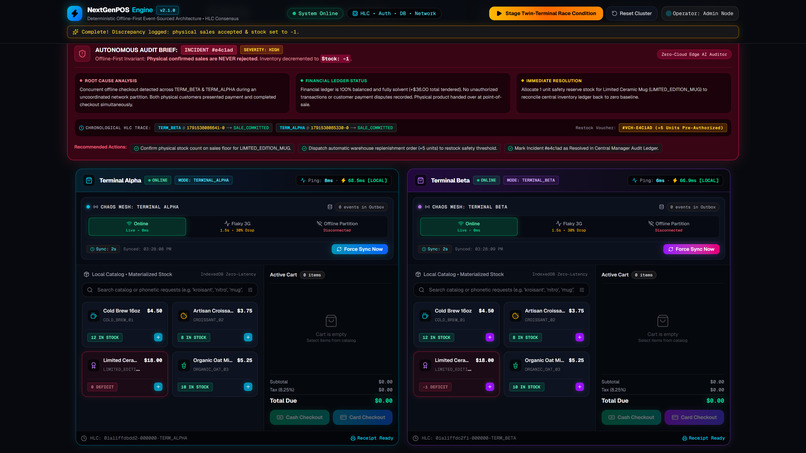Add Limited Ceramic Mug to Terminal Beta cart

click(x=489, y=387)
